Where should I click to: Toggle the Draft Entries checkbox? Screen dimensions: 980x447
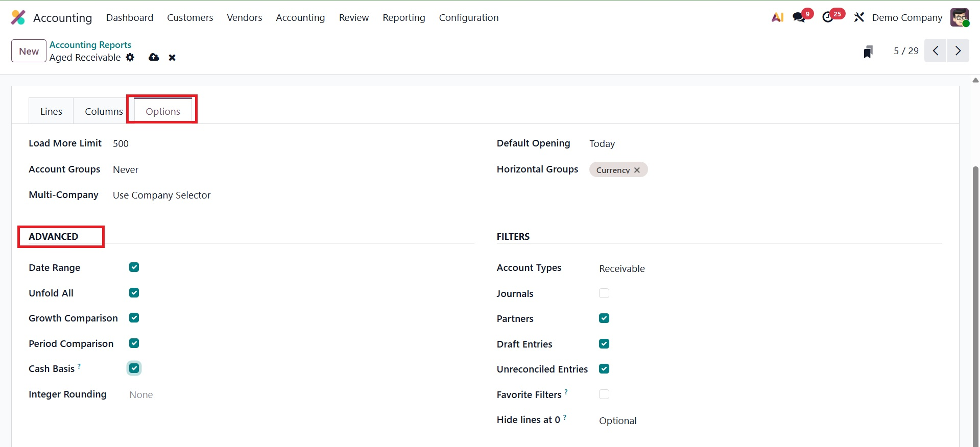pos(604,344)
